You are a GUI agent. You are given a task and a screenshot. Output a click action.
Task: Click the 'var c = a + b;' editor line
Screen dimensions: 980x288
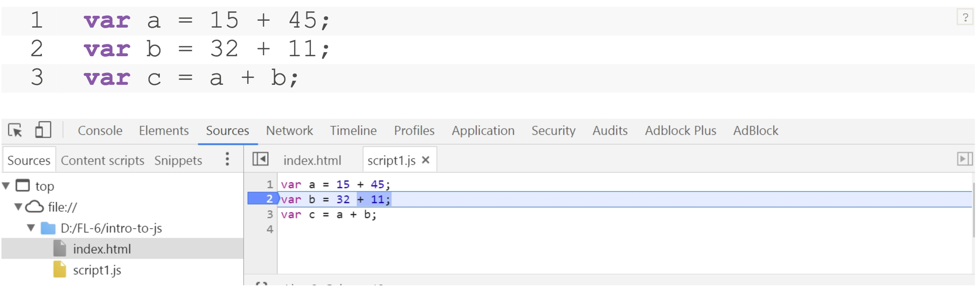click(x=329, y=215)
